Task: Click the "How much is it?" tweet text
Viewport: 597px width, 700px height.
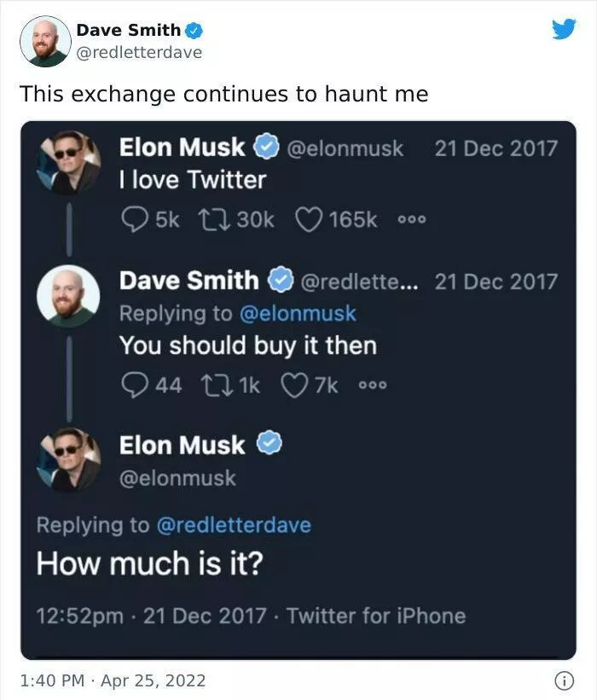Action: tap(149, 564)
